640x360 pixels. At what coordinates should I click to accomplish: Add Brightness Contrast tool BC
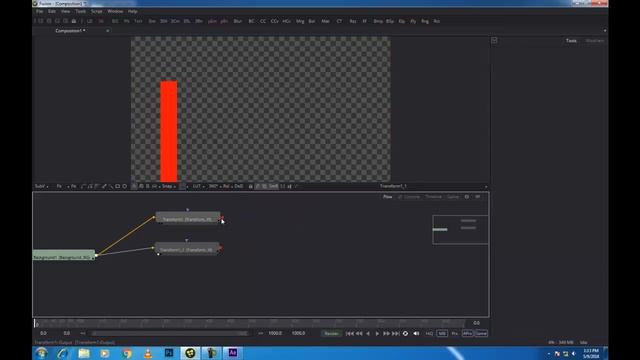[x=251, y=21]
